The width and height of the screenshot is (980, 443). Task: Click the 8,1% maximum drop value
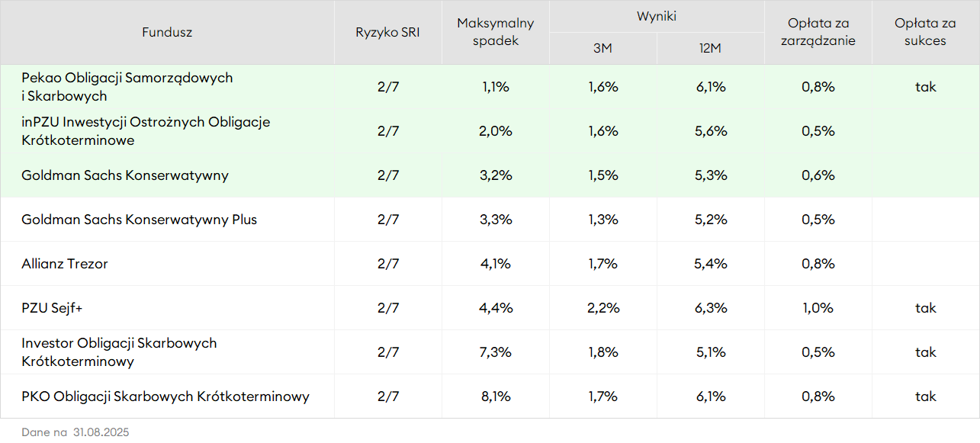pos(496,396)
